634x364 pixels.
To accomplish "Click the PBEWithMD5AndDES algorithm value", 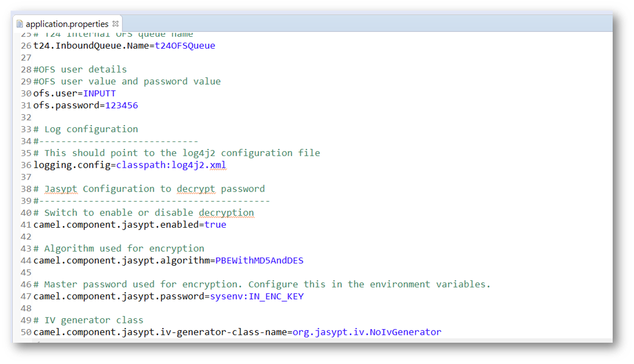I will [259, 261].
